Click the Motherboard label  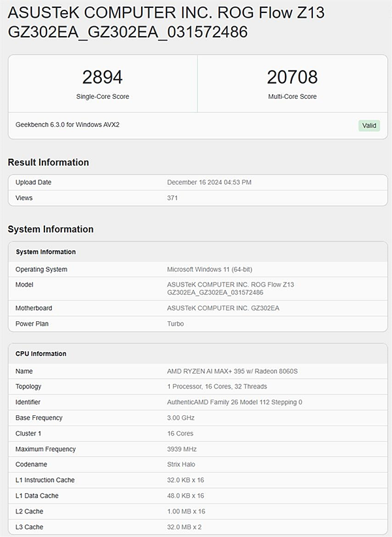tap(33, 308)
